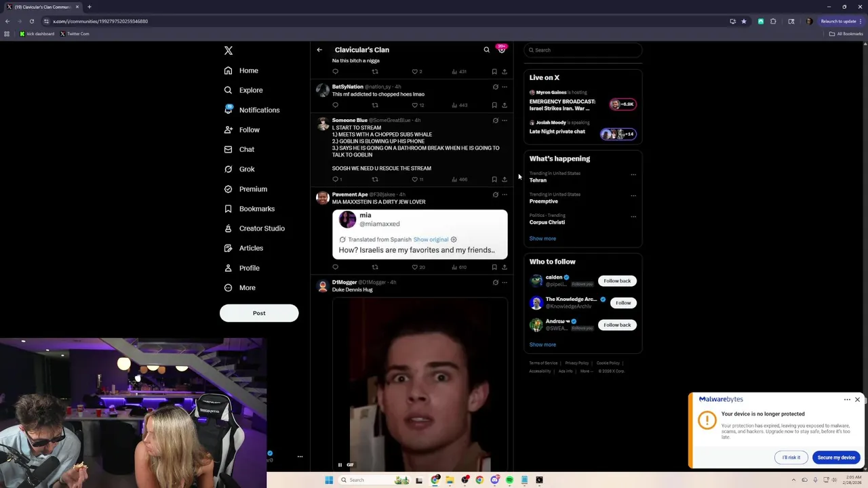Click the X logo in sidebar
The image size is (868, 488).
click(229, 51)
